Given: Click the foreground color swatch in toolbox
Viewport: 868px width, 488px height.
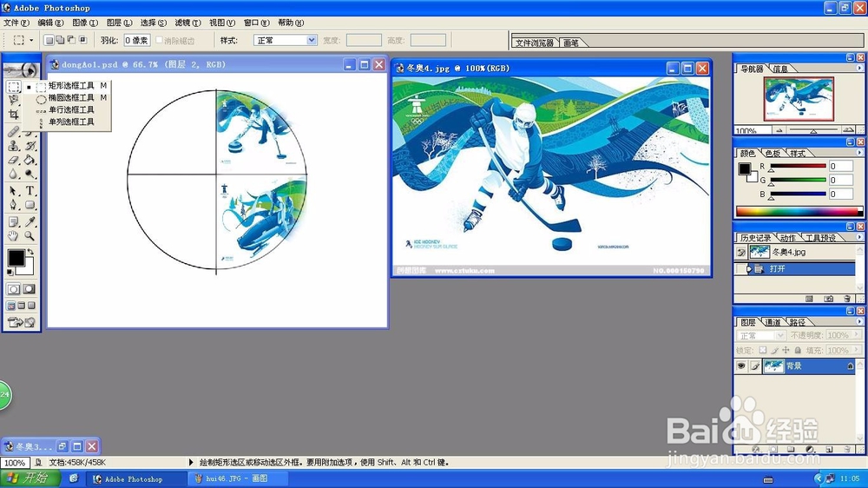Looking at the screenshot, I should (16, 258).
